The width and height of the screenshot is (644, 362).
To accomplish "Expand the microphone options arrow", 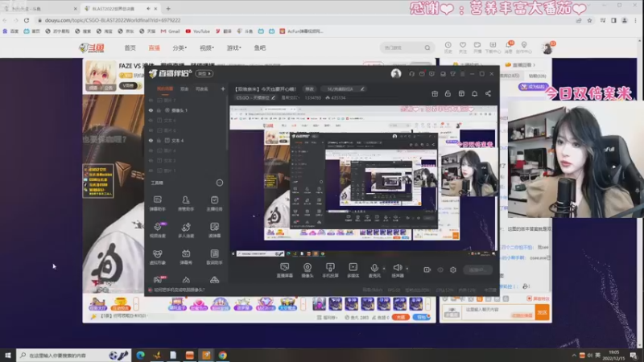I will pos(384,269).
